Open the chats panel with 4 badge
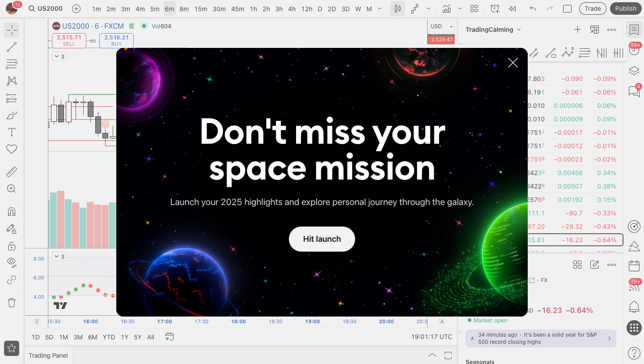644x364 pixels. [x=634, y=91]
